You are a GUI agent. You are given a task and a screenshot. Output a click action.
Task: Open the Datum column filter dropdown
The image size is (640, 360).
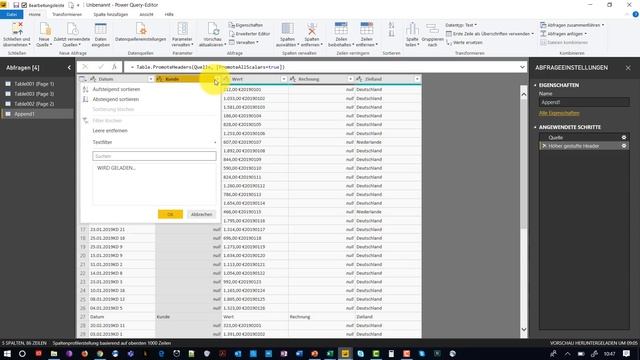[151, 79]
